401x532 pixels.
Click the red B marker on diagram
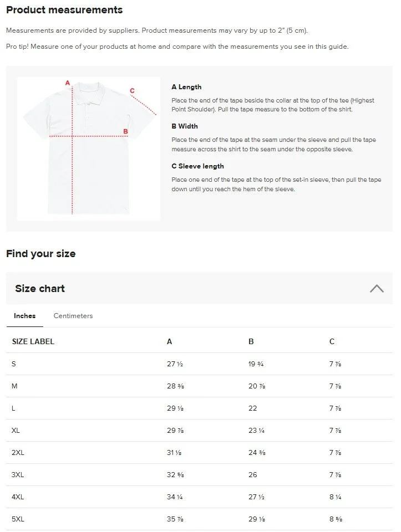coord(126,131)
